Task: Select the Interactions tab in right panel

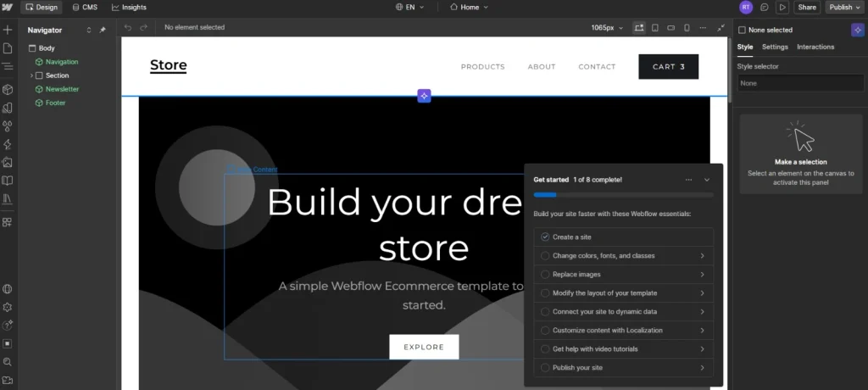Action: point(815,47)
